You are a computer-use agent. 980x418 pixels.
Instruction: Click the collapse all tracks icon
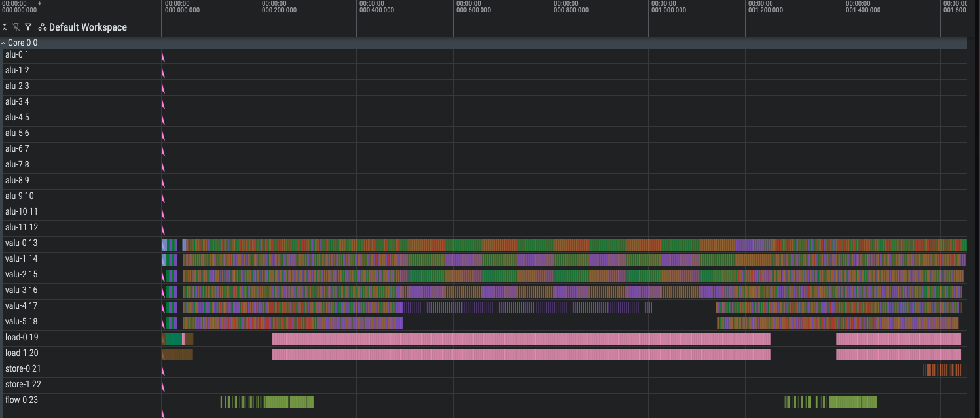(x=5, y=27)
